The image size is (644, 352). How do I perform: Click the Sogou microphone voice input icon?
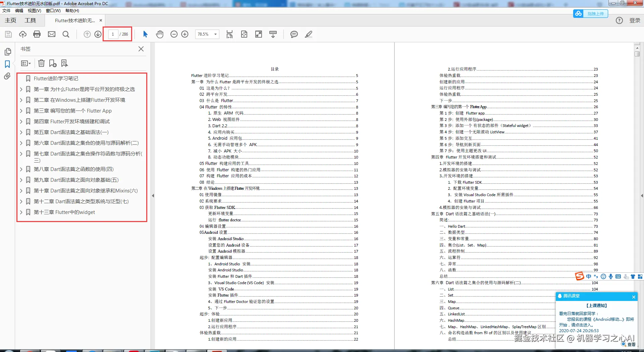(x=611, y=276)
